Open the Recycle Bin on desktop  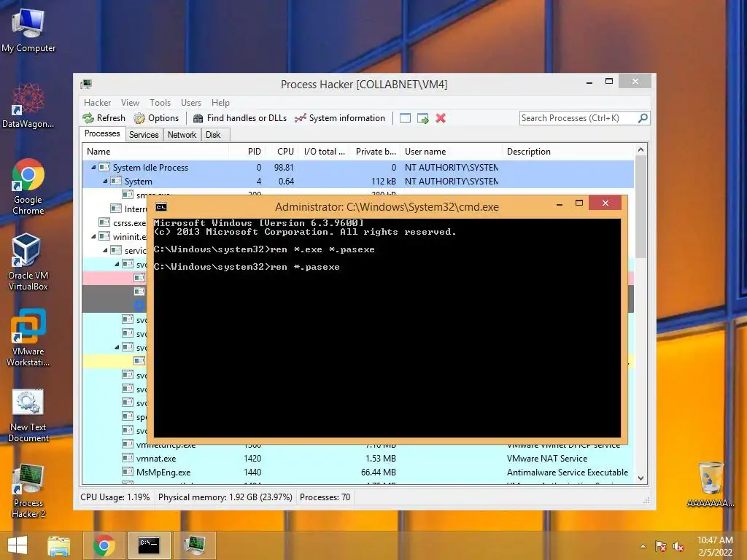point(711,484)
